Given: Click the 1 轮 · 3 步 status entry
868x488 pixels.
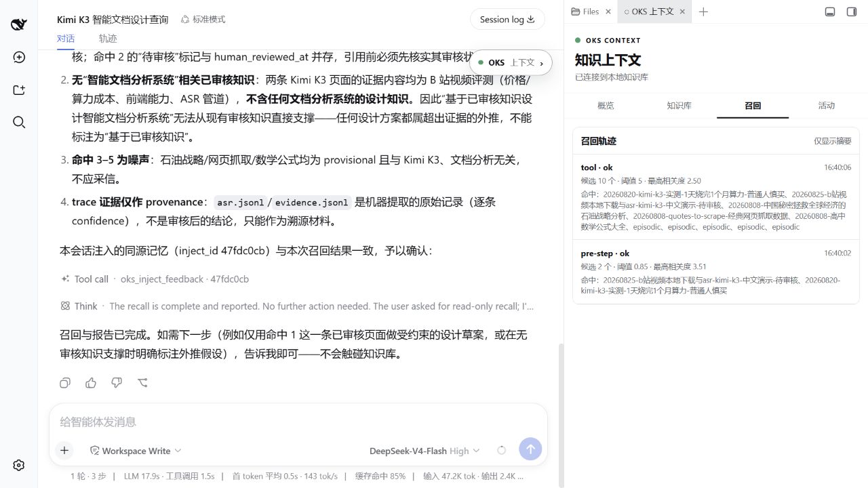Looking at the screenshot, I should pyautogui.click(x=89, y=476).
